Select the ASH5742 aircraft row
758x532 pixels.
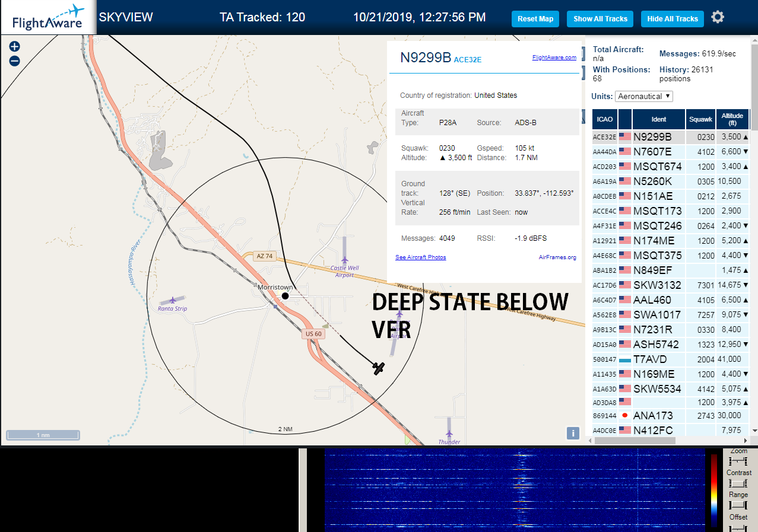tap(671, 345)
